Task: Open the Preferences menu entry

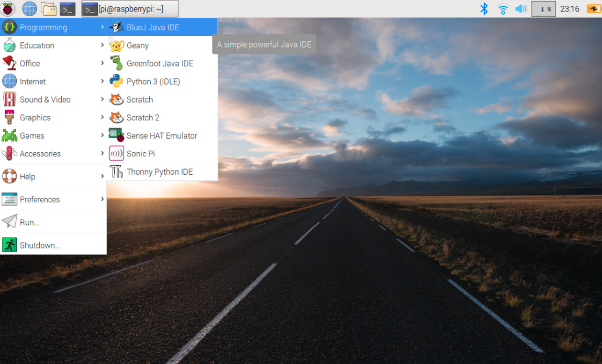Action: pos(53,199)
